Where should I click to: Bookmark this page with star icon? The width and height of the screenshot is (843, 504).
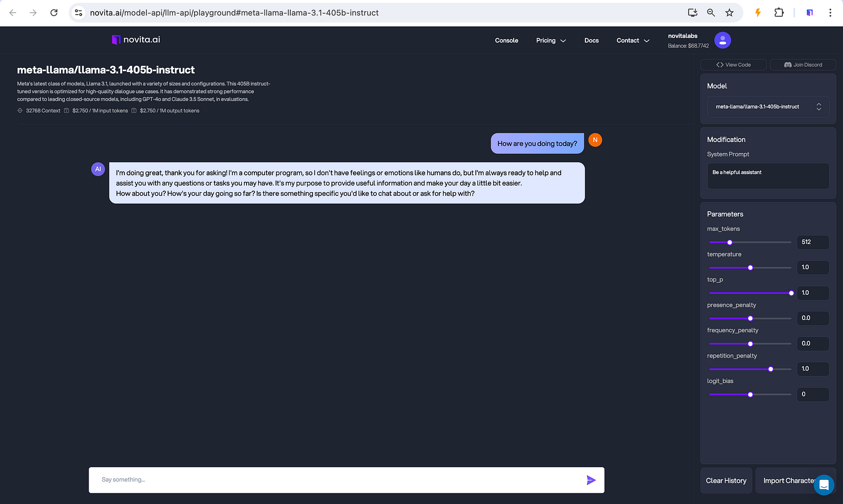tap(729, 13)
